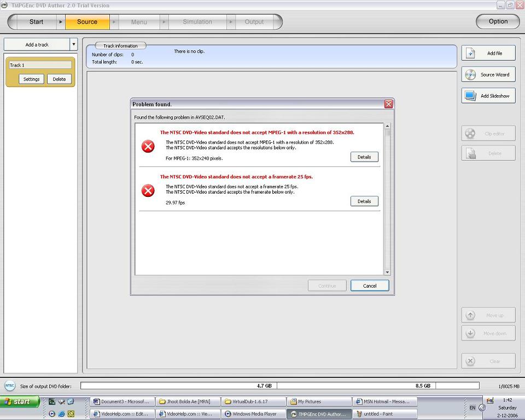Click the Source Wizard button label
Viewport: 525px width, 420px height.
[x=495, y=75]
